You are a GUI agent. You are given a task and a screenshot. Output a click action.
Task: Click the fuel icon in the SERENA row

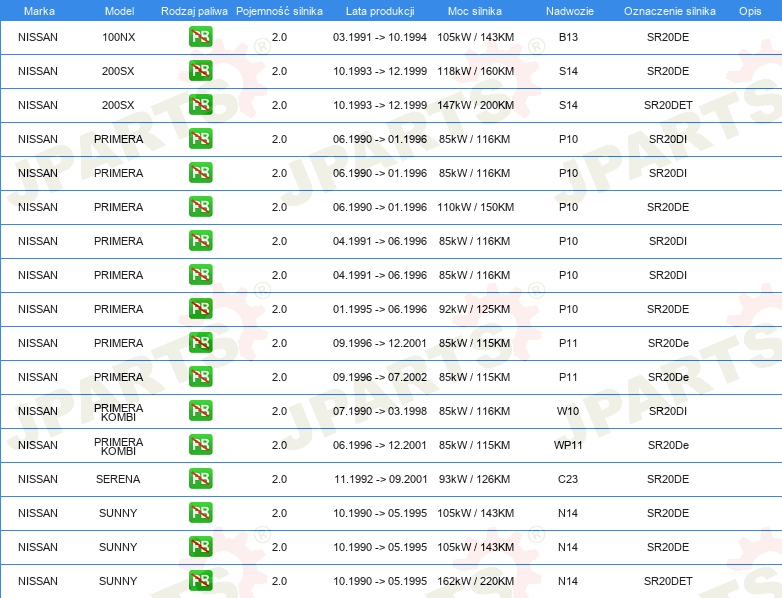(200, 478)
